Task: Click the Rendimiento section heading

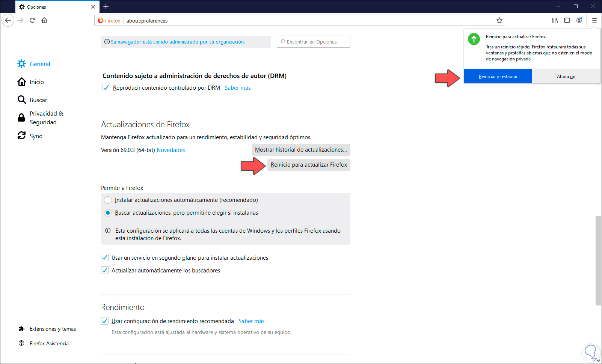Action: [123, 307]
